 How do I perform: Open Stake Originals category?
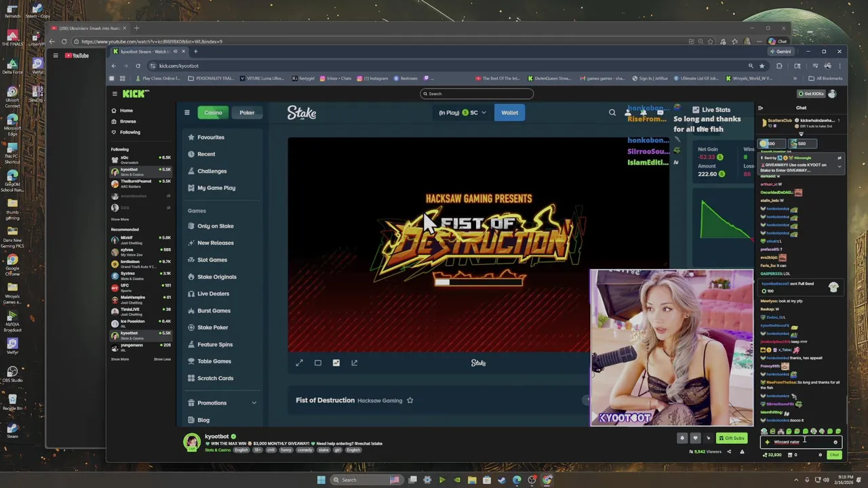[212, 277]
